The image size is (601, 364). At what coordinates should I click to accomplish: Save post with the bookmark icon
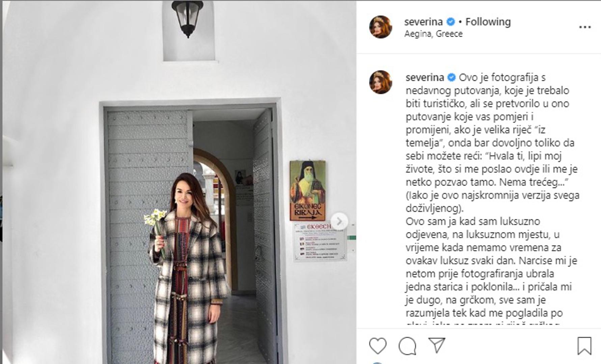tap(584, 346)
